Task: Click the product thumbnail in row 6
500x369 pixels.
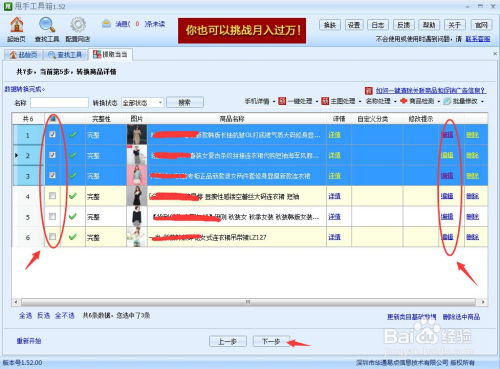Action: pyautogui.click(x=137, y=237)
